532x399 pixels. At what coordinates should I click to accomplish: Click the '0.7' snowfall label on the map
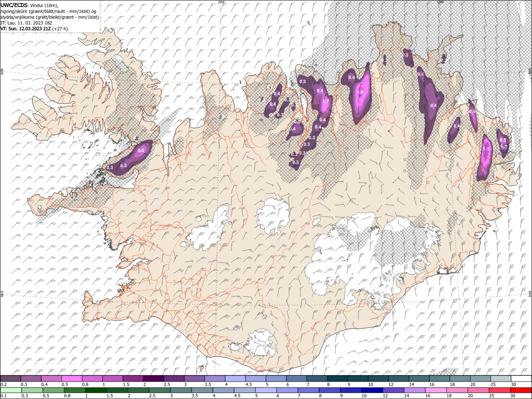pyautogui.click(x=326, y=101)
